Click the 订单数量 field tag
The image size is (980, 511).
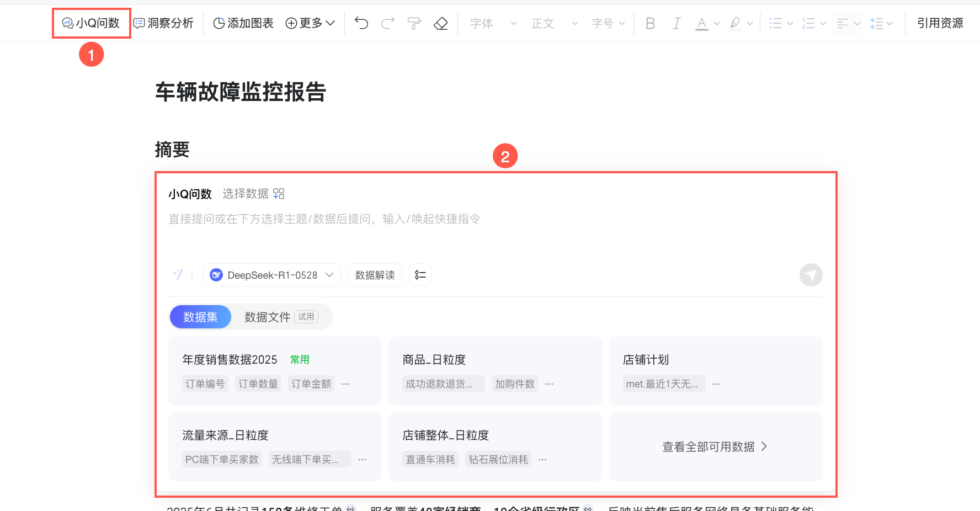[258, 384]
